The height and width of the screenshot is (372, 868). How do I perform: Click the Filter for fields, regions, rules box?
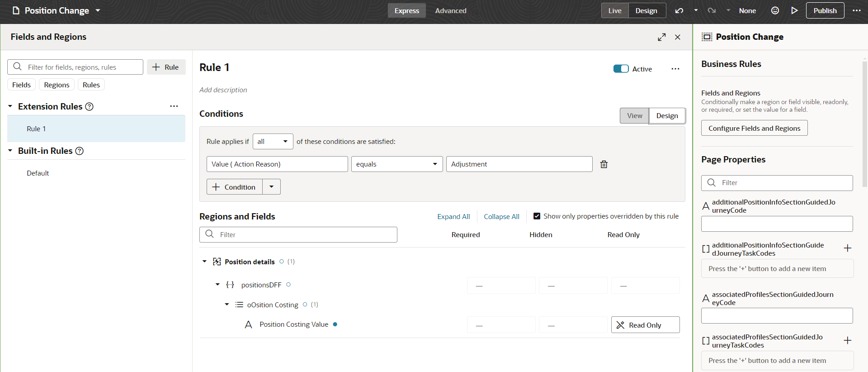75,67
